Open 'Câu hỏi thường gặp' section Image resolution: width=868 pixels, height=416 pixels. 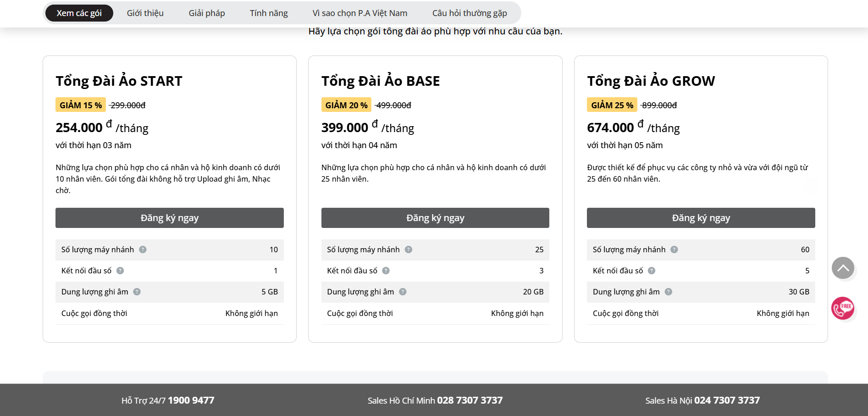tap(470, 13)
